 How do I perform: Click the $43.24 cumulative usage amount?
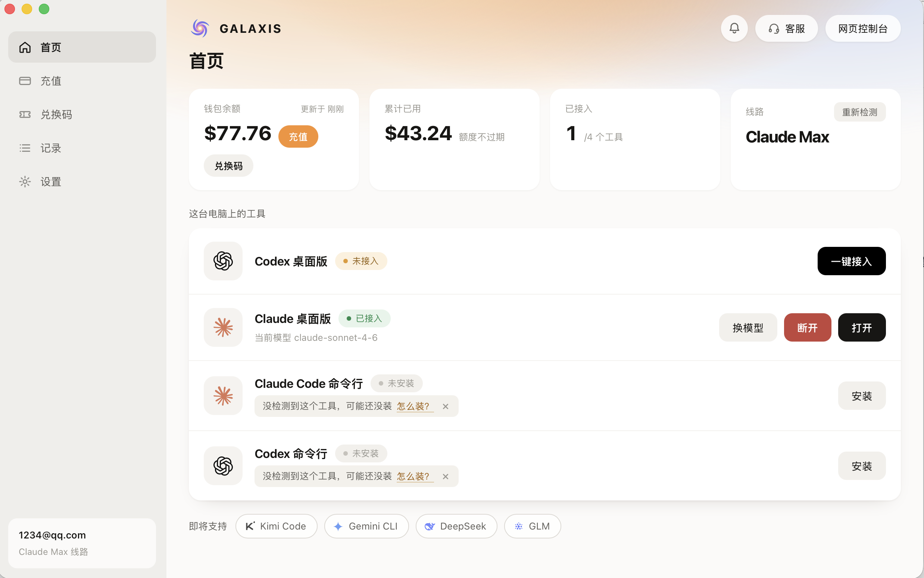418,133
